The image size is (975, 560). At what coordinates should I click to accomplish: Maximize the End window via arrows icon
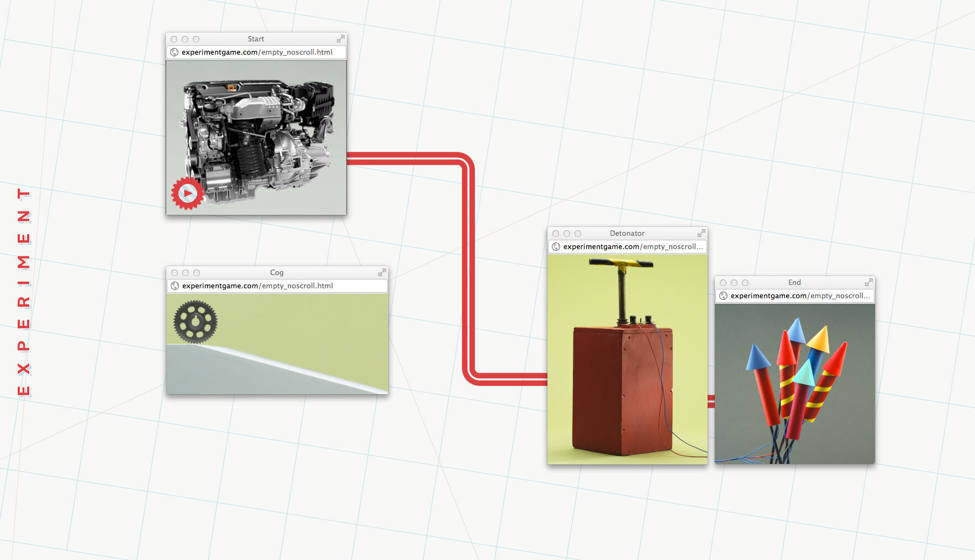click(868, 282)
